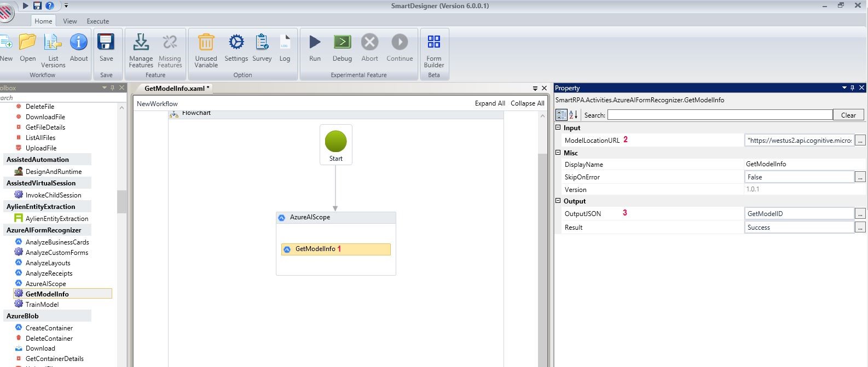The width and height of the screenshot is (868, 367).
Task: Collapse the Input property section
Action: (558, 127)
